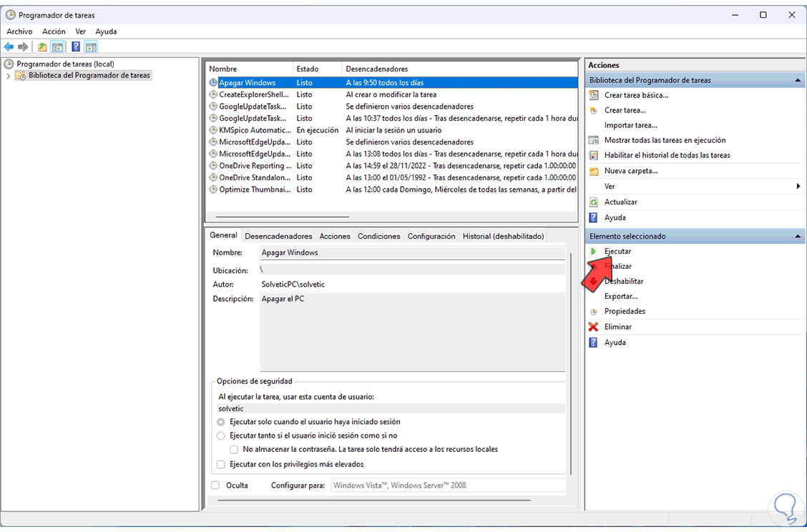Image resolution: width=807 pixels, height=532 pixels.
Task: Click the Deshabilitar action
Action: (x=624, y=281)
